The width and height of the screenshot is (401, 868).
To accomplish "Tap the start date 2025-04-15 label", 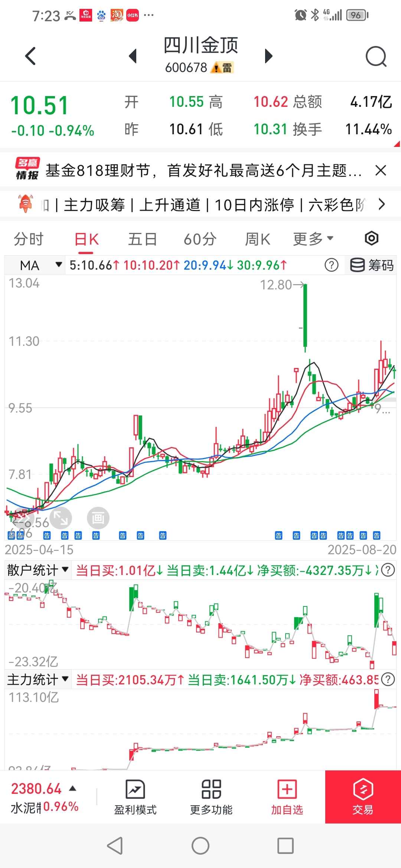I will 39,549.
